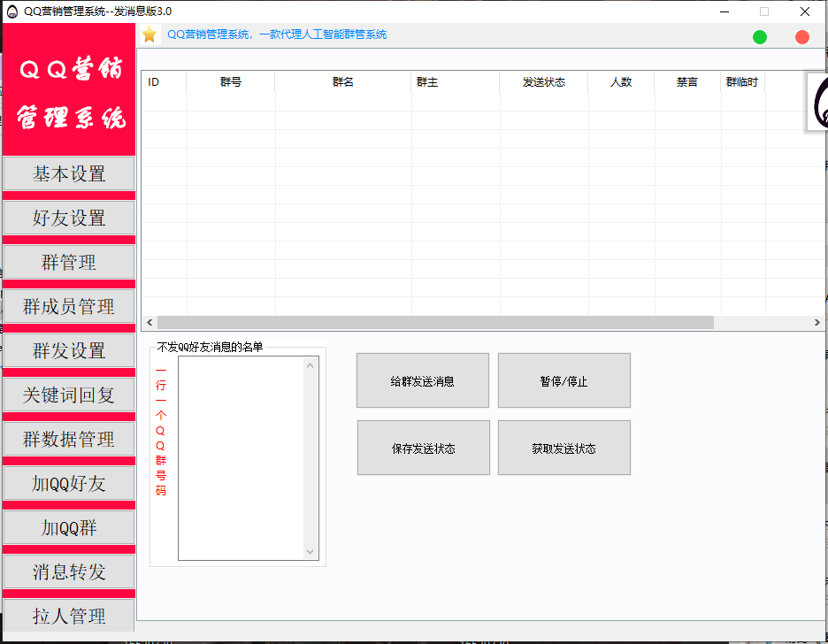
Task: Open 群数据管理 from sidebar
Action: coord(69,439)
